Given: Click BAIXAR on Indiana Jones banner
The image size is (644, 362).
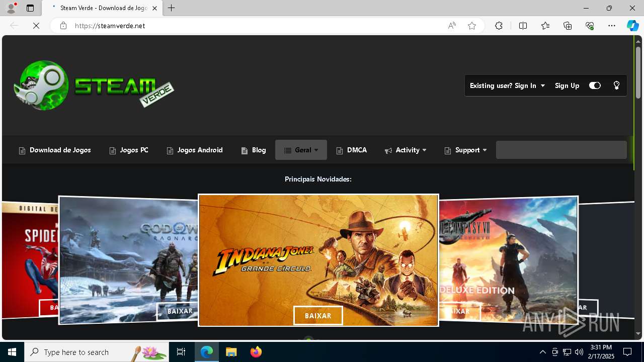Looking at the screenshot, I should pyautogui.click(x=318, y=316).
